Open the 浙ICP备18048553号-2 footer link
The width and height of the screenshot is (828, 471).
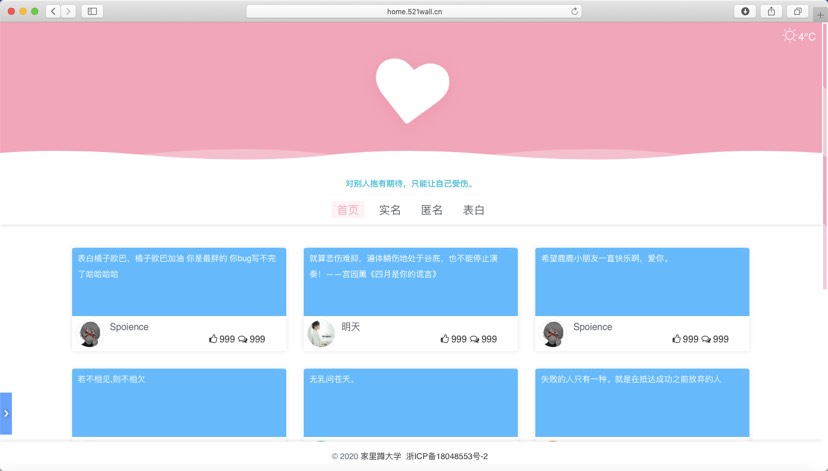[447, 456]
